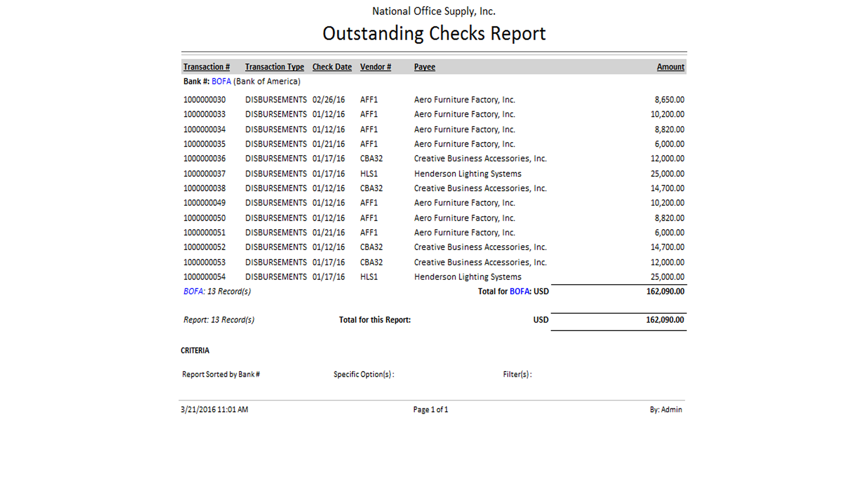Click the Page 1 of 1 footer
Image resolution: width=864 pixels, height=504 pixels.
click(x=430, y=410)
